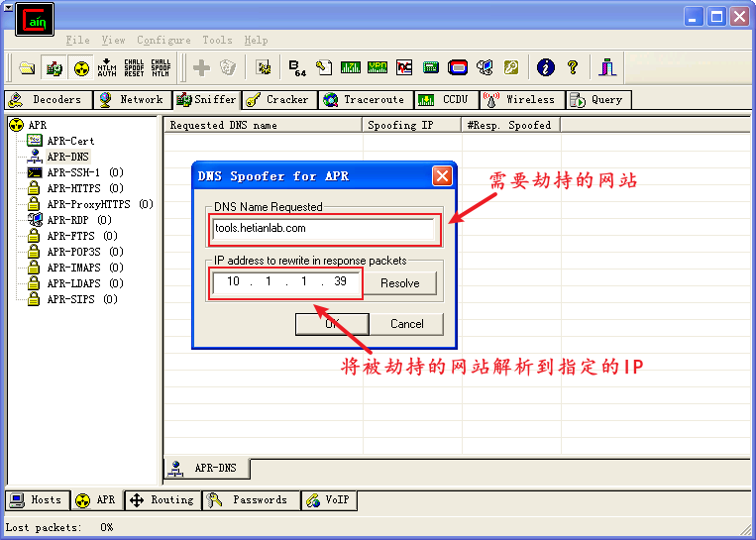Viewport: 756px width, 540px height.
Task: Click the Remove from list trash icon
Action: pos(228,67)
